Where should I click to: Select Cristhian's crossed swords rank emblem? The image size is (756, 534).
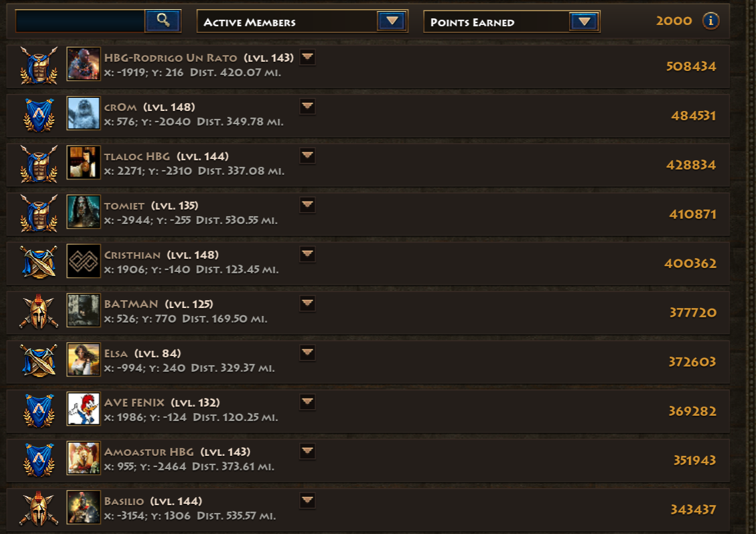pyautogui.click(x=39, y=262)
